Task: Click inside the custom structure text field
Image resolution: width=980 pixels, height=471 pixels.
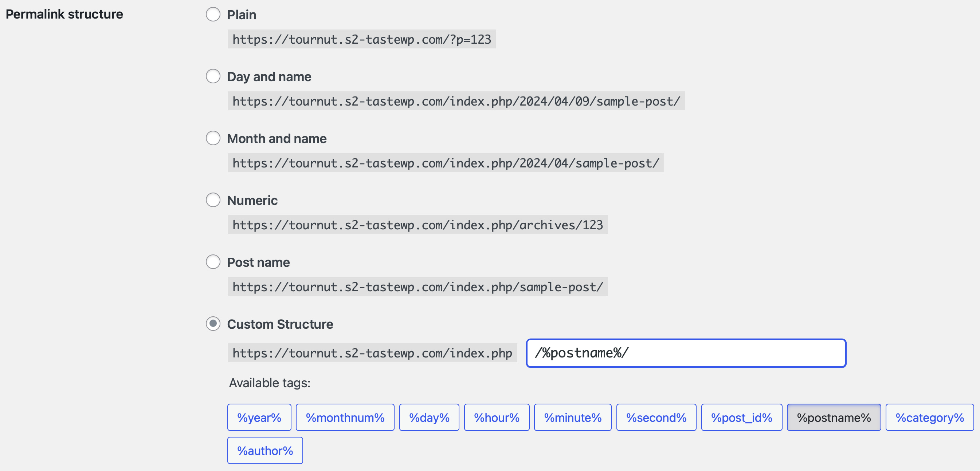Action: [x=685, y=353]
